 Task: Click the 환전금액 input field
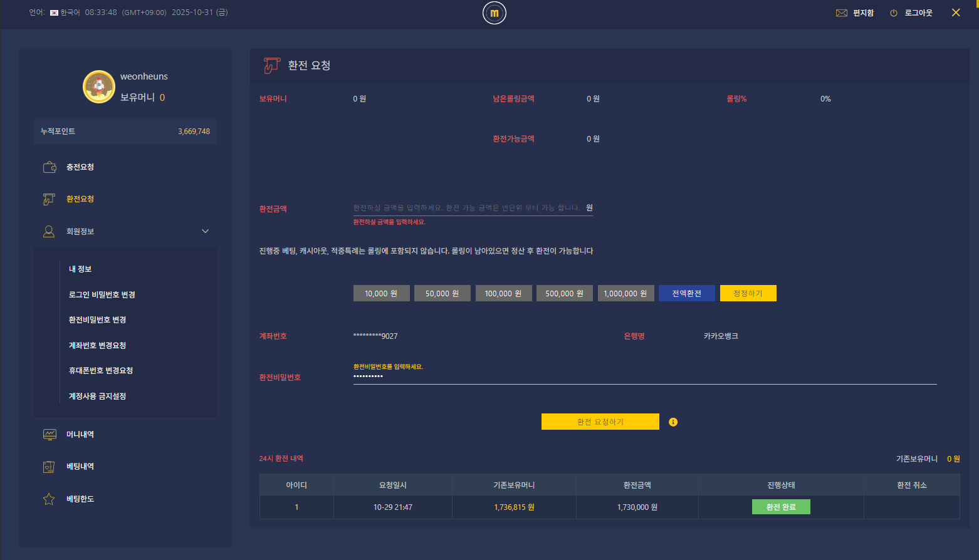467,208
